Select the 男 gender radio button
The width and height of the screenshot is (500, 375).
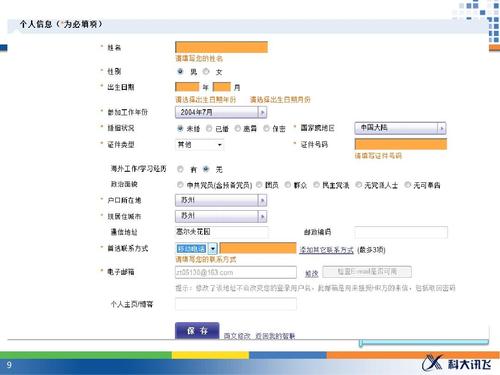pos(180,71)
